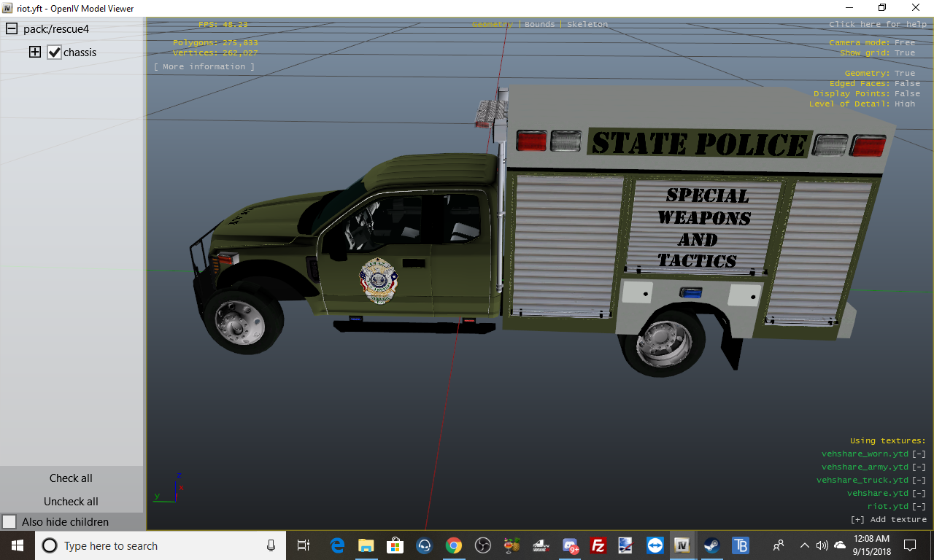Click Add texture
Viewport: 934px width, 560px height.
pos(889,520)
